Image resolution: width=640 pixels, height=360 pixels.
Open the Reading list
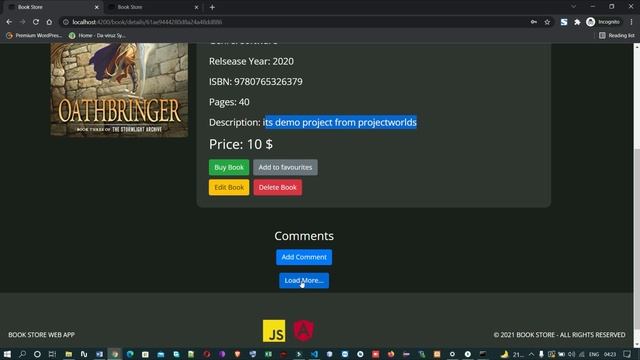[617, 36]
